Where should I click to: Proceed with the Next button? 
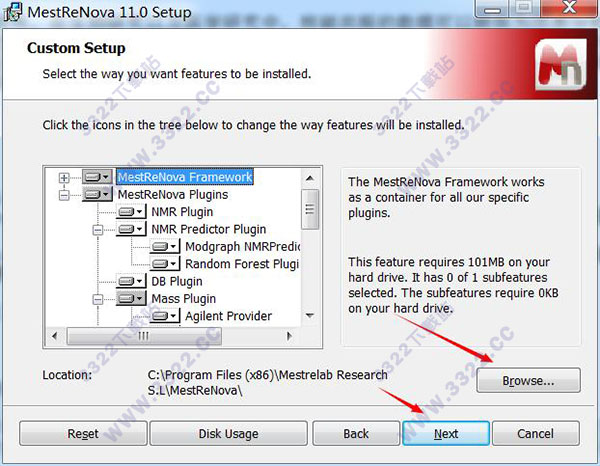pos(446,433)
